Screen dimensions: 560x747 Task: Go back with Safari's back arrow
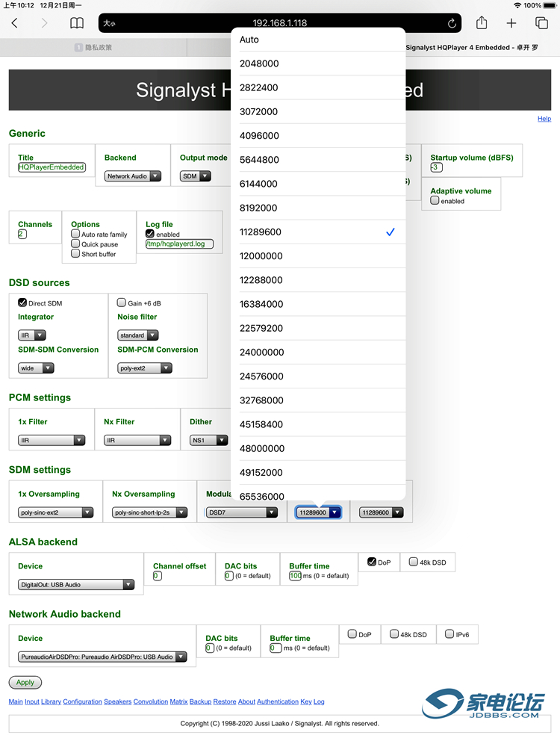pyautogui.click(x=15, y=23)
